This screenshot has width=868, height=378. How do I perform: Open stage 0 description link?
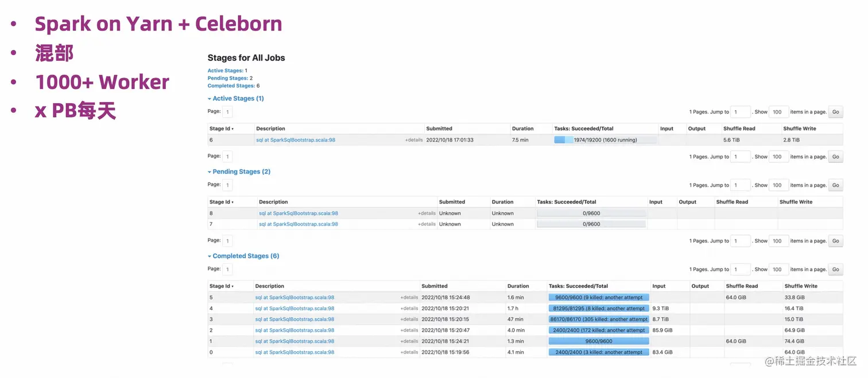(294, 352)
